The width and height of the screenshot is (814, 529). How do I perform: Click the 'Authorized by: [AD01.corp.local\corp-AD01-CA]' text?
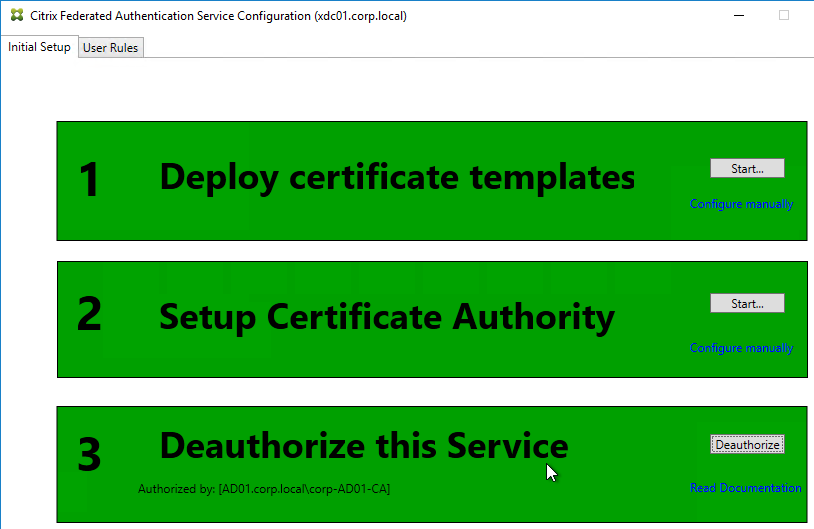(x=264, y=489)
